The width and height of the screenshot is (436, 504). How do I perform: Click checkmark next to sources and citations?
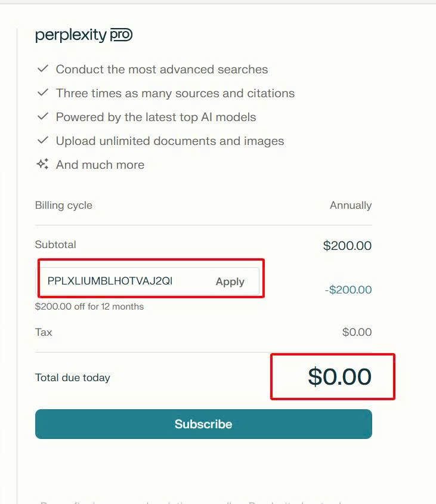(x=42, y=92)
